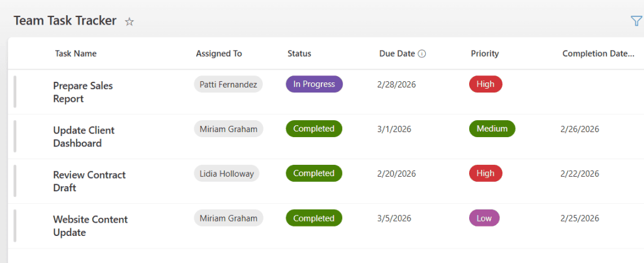The width and height of the screenshot is (644, 263).
Task: Click the Completion Date column header
Action: click(x=598, y=53)
